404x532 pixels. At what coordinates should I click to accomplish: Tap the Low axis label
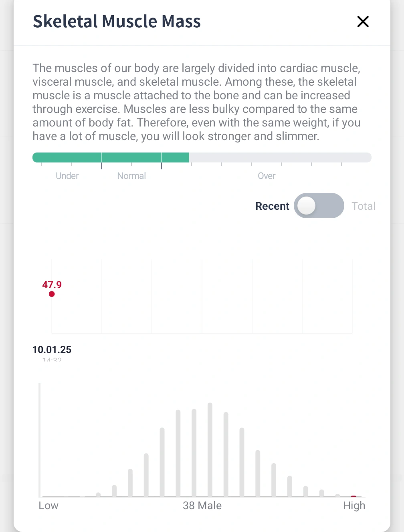coord(48,506)
